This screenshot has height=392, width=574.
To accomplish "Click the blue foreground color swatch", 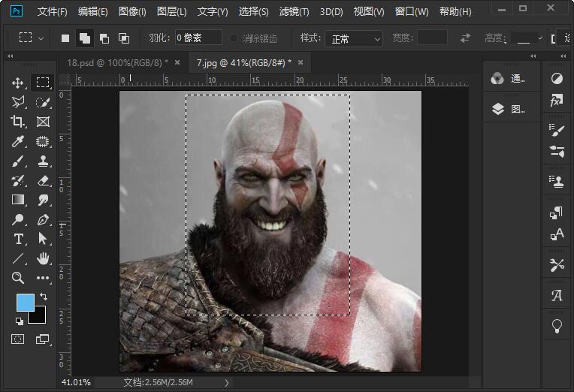I will 26,302.
